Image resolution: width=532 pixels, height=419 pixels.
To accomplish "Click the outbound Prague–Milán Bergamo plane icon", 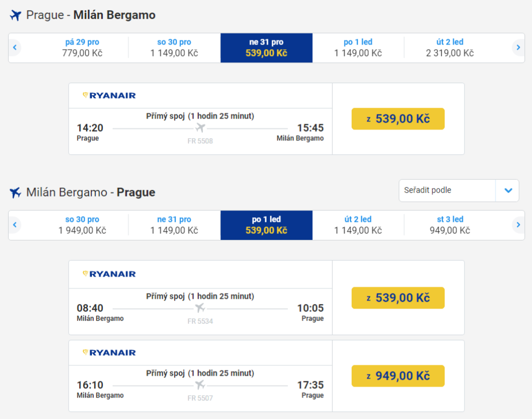I will pyautogui.click(x=16, y=16).
